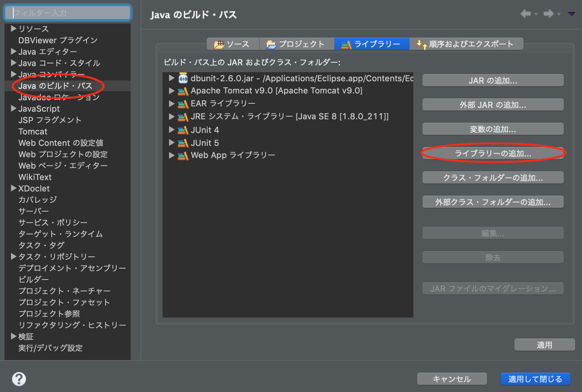Select ターゲット・ランタイム in the tree
582x392 pixels.
coord(61,234)
